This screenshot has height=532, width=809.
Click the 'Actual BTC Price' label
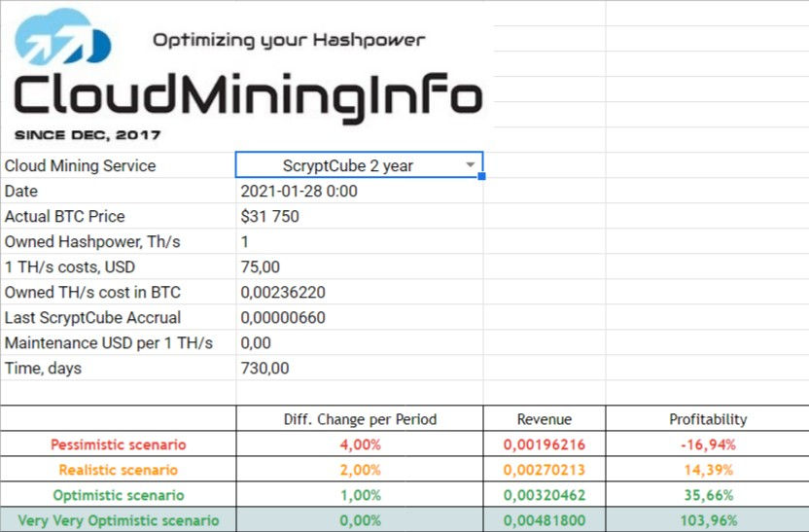(x=64, y=216)
